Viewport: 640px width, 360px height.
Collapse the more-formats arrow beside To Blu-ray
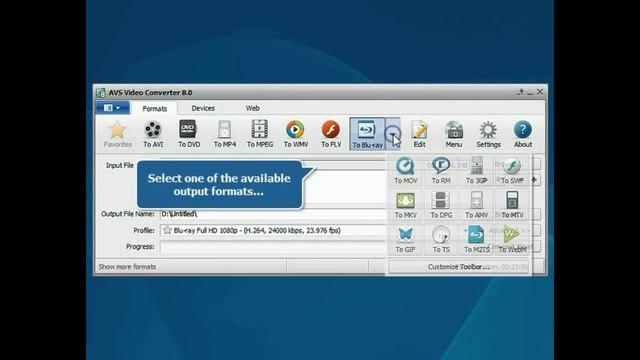(x=392, y=134)
